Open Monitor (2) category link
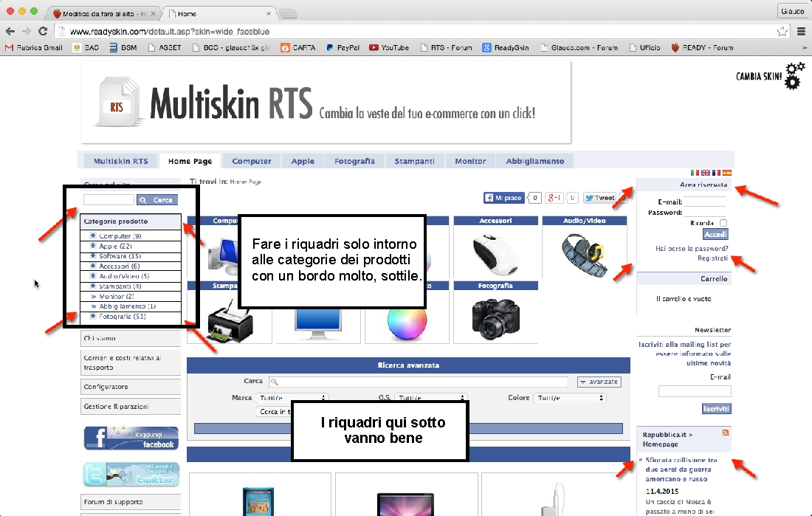 (117, 296)
